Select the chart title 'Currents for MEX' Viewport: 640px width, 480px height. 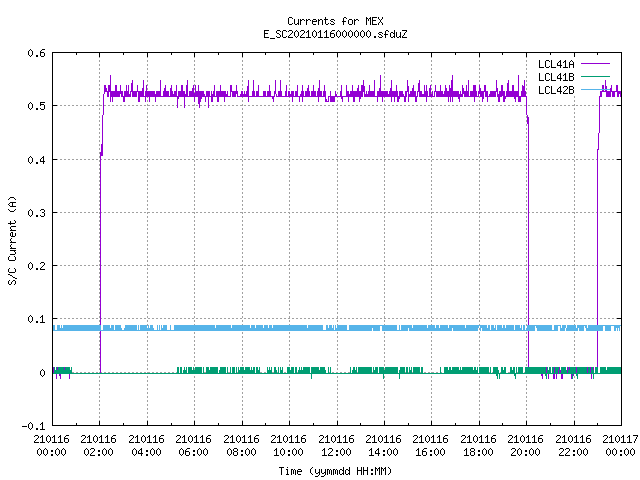tap(335, 21)
